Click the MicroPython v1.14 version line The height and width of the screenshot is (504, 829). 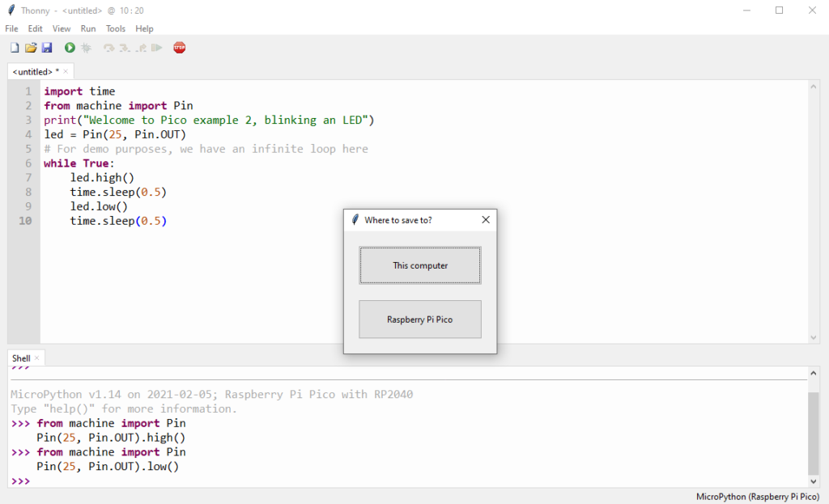(x=211, y=394)
